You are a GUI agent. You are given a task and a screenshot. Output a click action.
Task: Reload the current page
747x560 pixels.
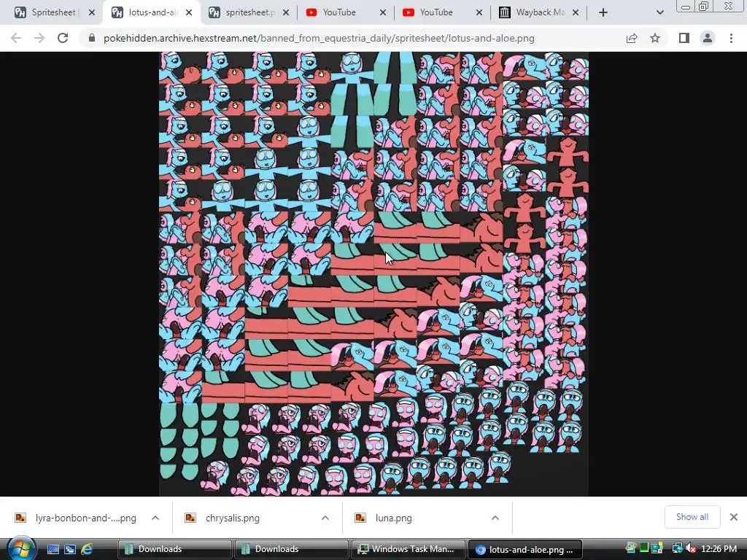click(63, 38)
